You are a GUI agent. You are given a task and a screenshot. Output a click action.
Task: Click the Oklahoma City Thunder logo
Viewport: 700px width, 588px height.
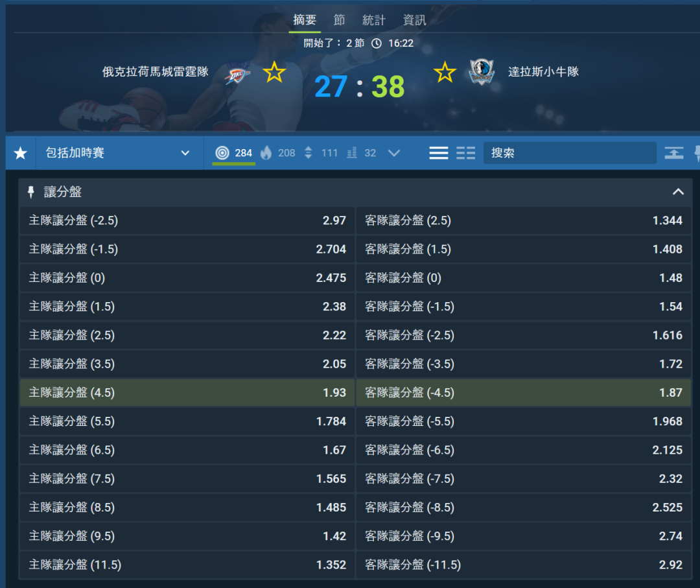tap(237, 73)
